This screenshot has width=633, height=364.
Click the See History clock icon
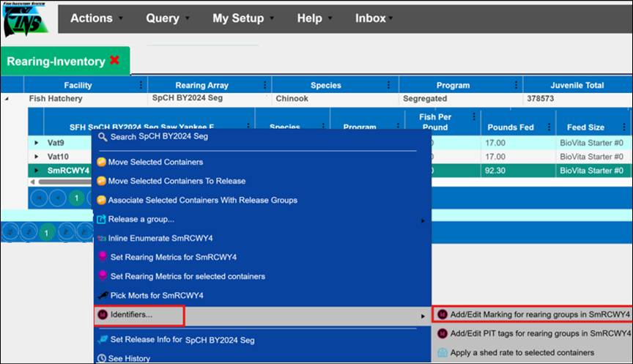pyautogui.click(x=102, y=358)
